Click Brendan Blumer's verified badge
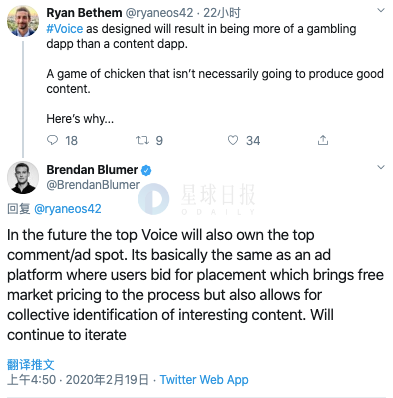 (x=146, y=170)
